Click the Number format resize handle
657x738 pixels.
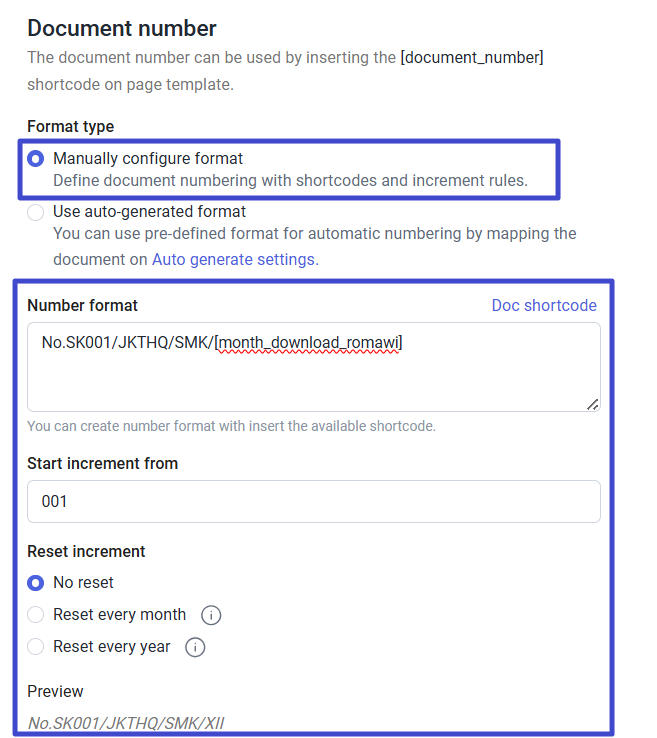592,404
